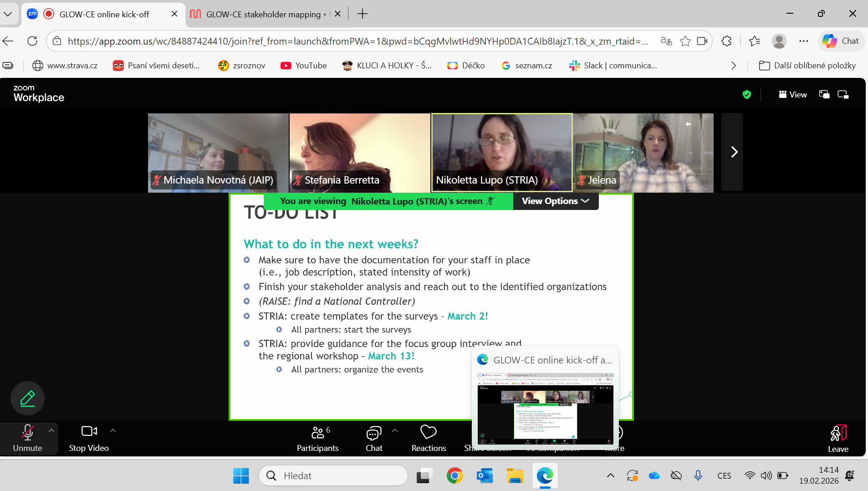This screenshot has width=868, height=491.
Task: Open the Zoom annotation pencil tool
Action: [27, 399]
